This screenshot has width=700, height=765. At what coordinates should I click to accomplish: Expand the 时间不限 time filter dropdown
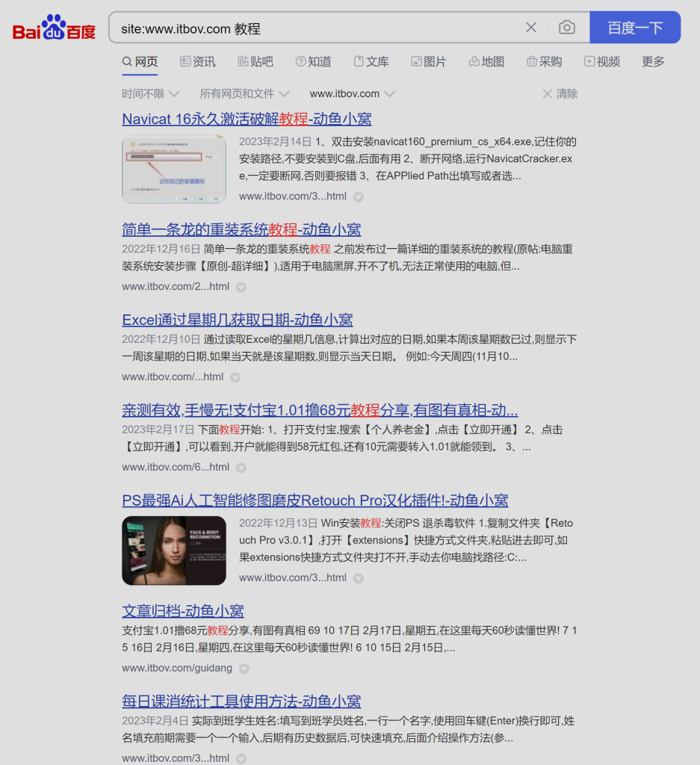pyautogui.click(x=151, y=93)
